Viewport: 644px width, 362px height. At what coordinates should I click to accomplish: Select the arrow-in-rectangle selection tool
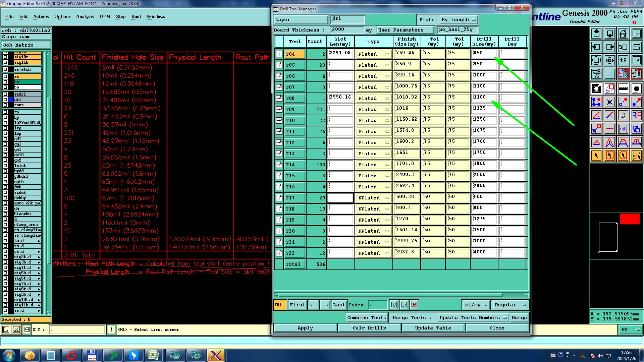pos(609,156)
